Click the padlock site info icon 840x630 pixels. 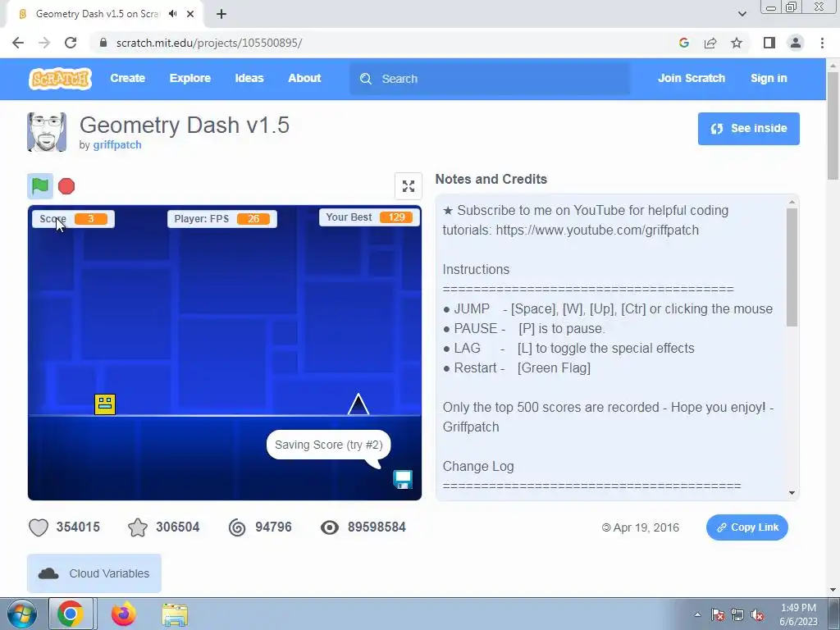coord(103,43)
